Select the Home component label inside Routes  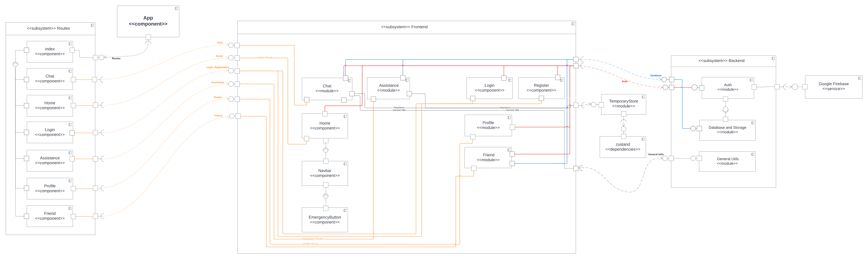tap(50, 106)
